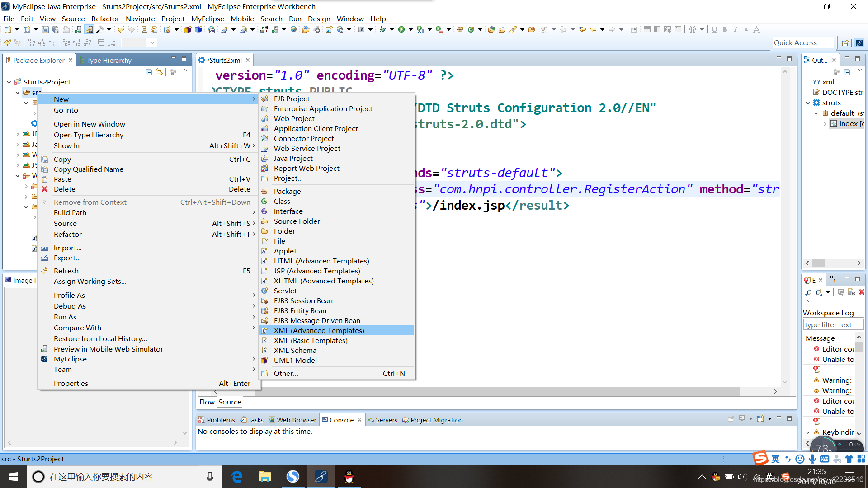Click the QQ penguin taskbar icon
This screenshot has width=868, height=488.
tap(349, 477)
